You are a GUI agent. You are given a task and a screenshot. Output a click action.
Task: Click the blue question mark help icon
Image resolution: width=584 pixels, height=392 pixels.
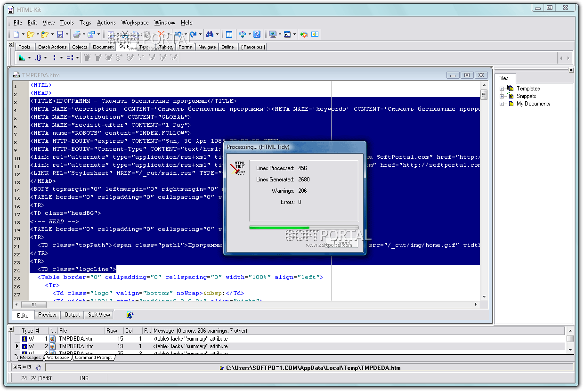click(257, 34)
